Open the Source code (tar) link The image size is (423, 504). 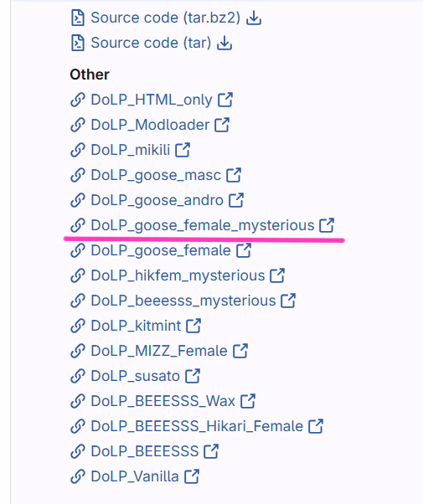point(151,43)
